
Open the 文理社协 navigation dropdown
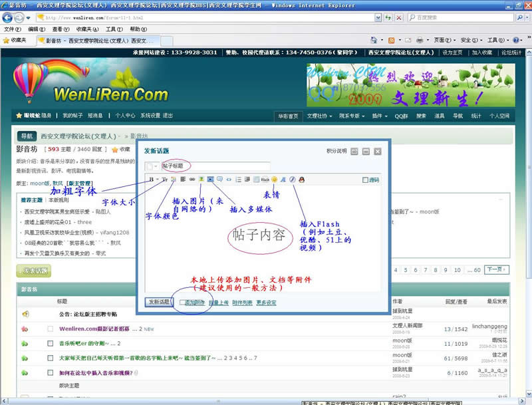click(319, 116)
